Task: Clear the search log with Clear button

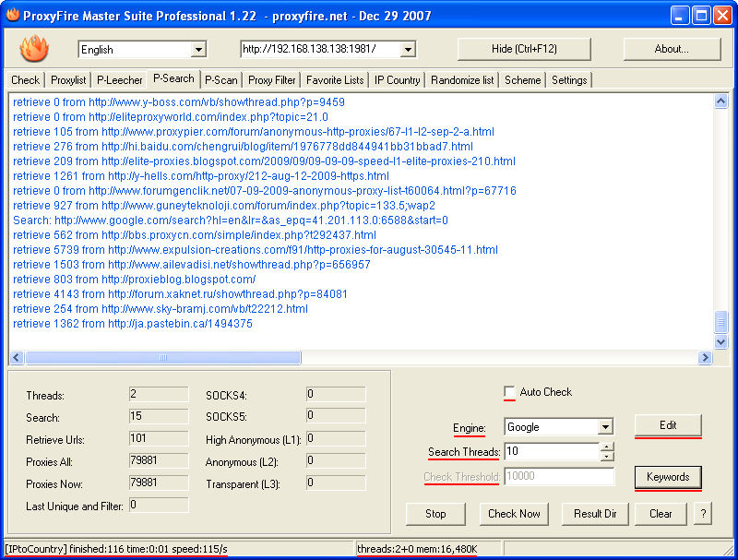Action: click(661, 514)
